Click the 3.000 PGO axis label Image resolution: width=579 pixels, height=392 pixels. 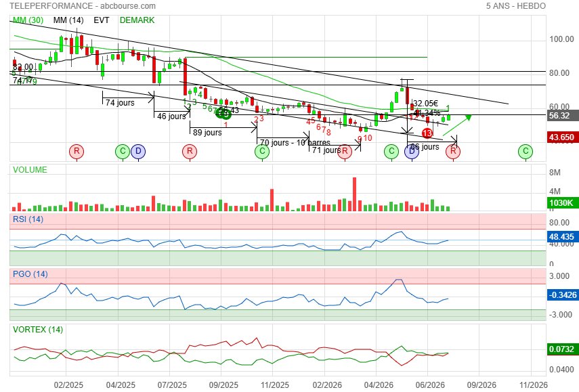[559, 276]
